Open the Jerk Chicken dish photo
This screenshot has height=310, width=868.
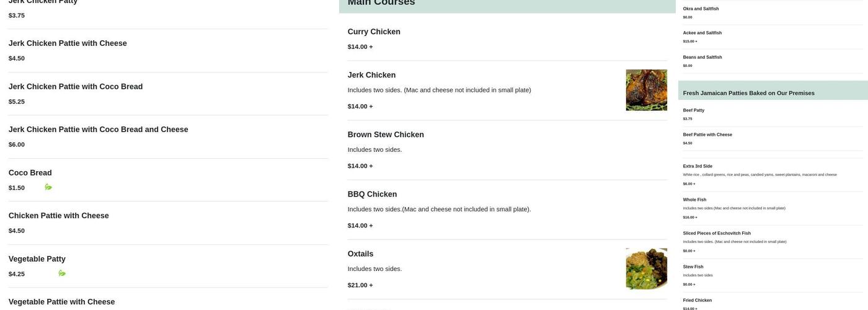click(x=646, y=90)
